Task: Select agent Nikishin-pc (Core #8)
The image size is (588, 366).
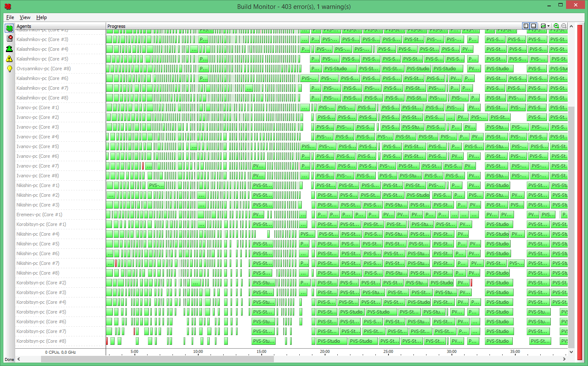Action: [38, 273]
